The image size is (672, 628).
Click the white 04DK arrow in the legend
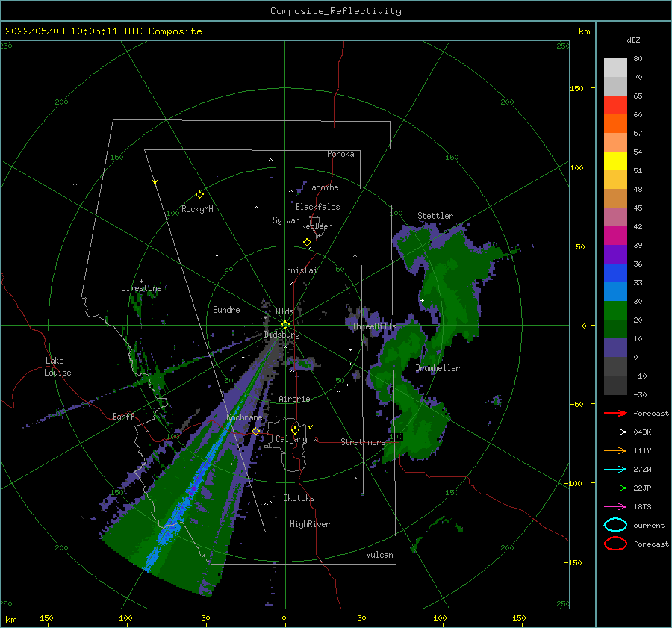pyautogui.click(x=615, y=432)
